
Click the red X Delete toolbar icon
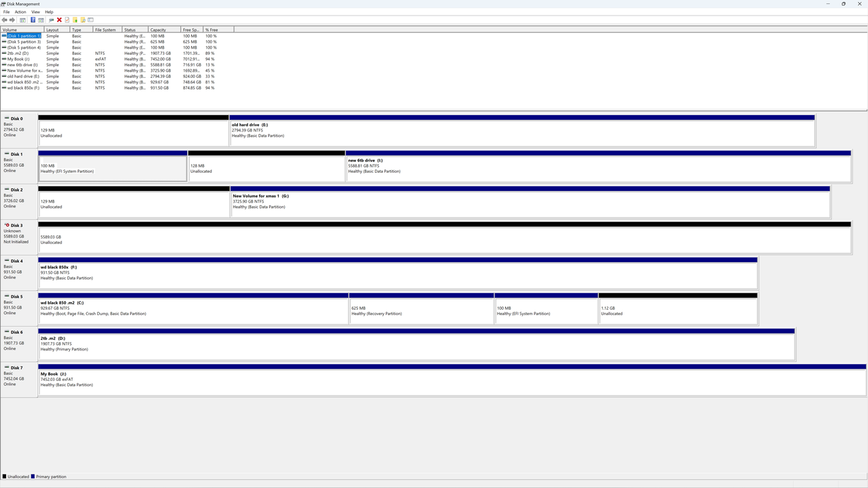[59, 20]
